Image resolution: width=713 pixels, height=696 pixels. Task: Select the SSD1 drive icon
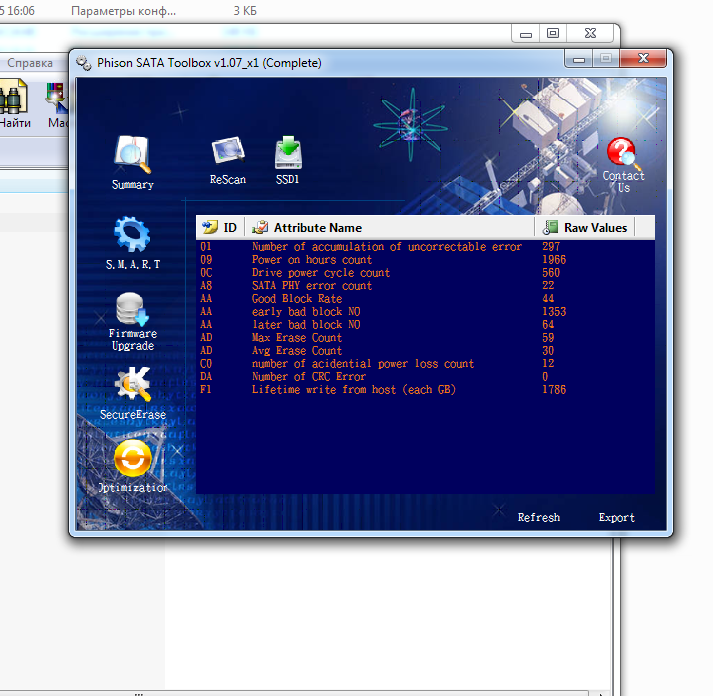pyautogui.click(x=288, y=153)
